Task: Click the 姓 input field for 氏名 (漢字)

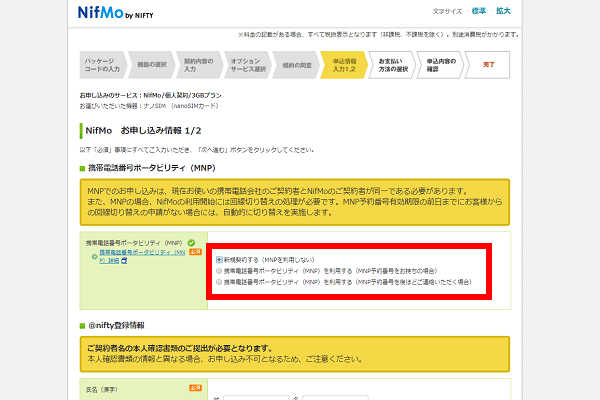Action: (x=256, y=398)
